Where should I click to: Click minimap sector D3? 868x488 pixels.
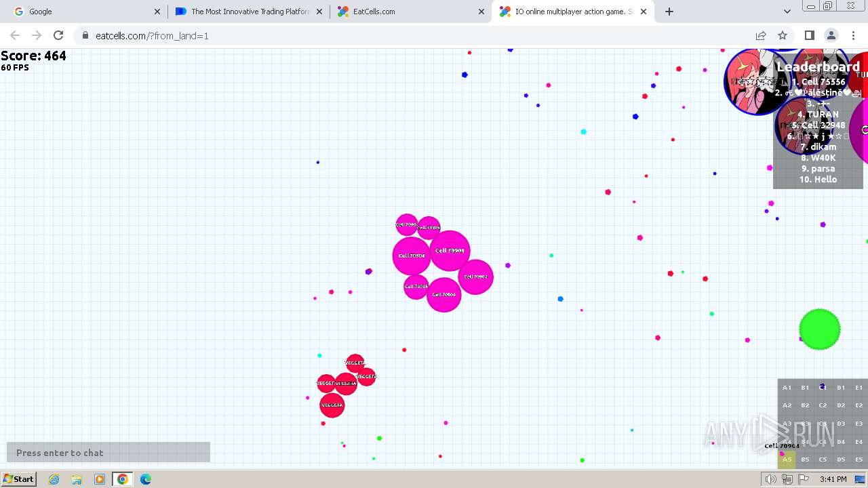click(x=841, y=424)
